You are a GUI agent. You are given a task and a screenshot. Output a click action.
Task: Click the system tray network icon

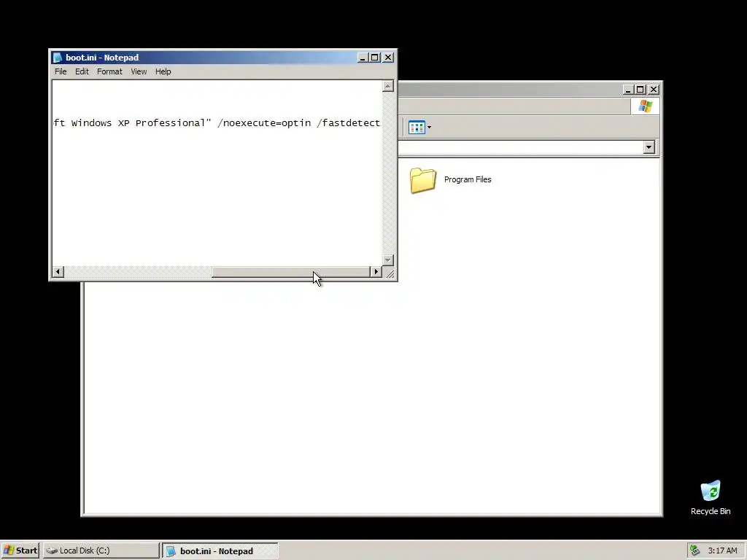(695, 551)
